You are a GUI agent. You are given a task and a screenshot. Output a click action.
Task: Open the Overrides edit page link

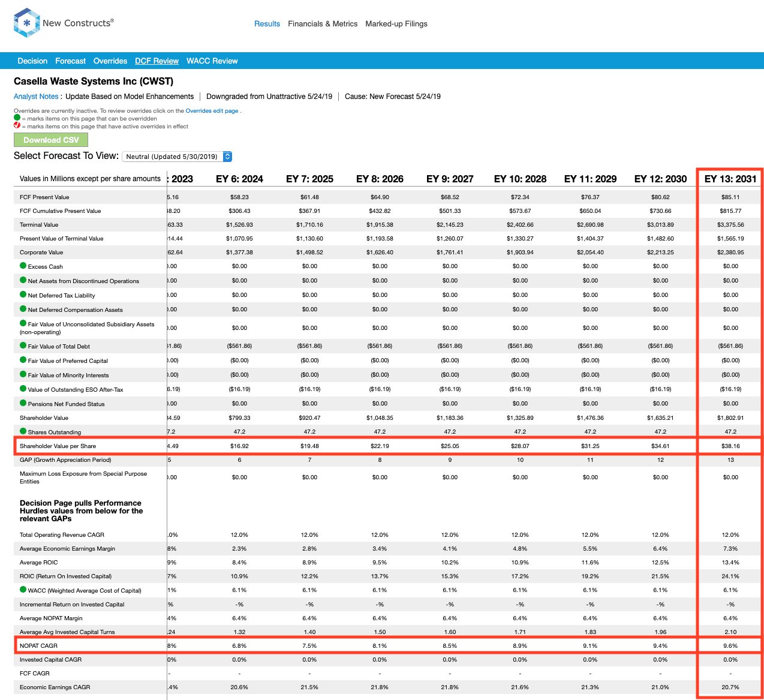(212, 111)
